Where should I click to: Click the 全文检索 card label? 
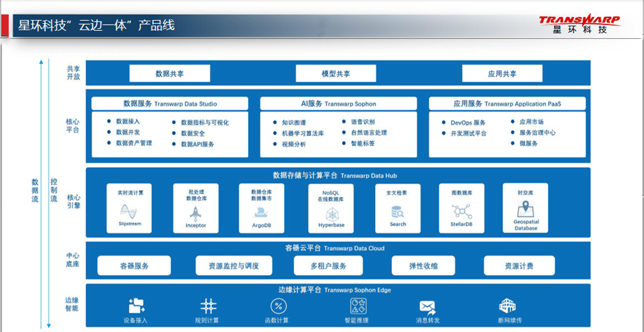point(398,192)
